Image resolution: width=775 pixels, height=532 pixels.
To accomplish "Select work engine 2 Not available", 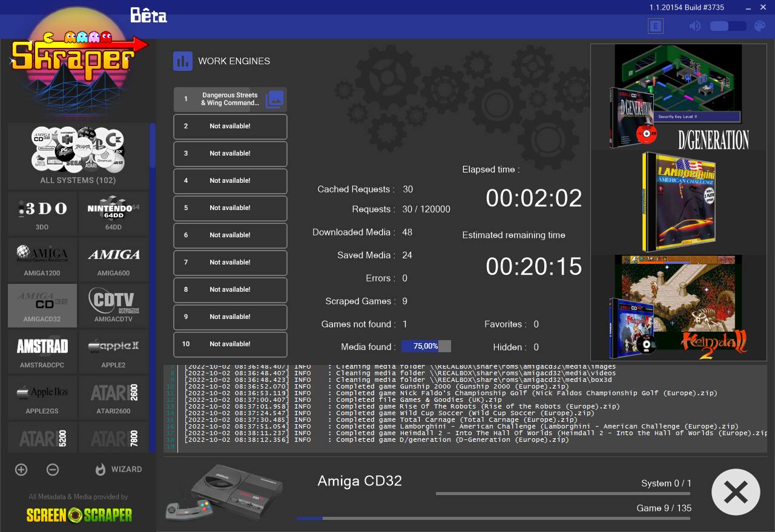I will [x=230, y=126].
